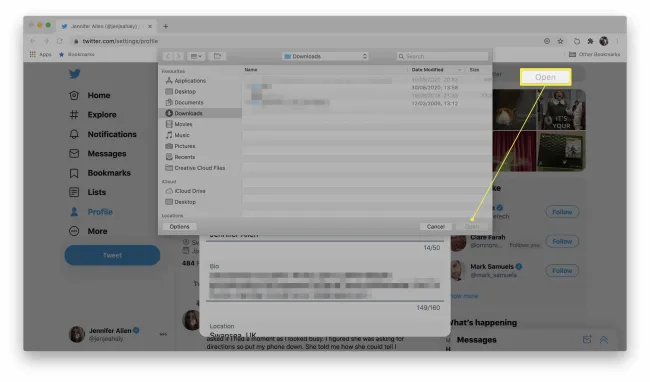Follow Clare Farah
The width and height of the screenshot is (650, 382).
tap(562, 241)
